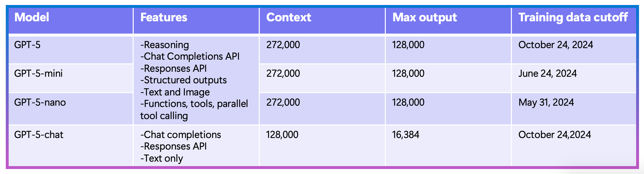Click the May 31, 2024 cutoff date
Viewport: 644px width, 174px height.
pyautogui.click(x=546, y=103)
